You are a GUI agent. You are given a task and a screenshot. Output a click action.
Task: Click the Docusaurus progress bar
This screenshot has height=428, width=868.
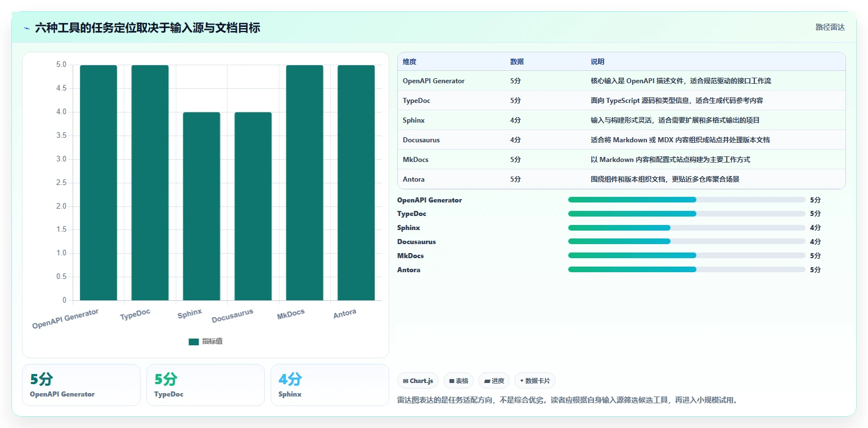[x=687, y=241]
